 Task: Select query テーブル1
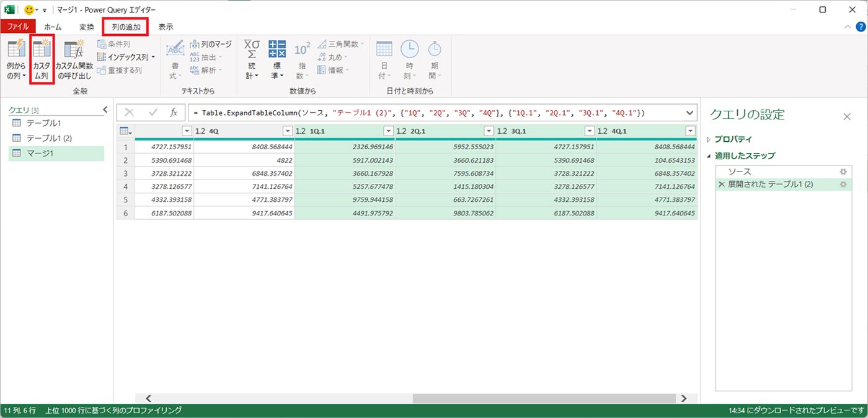[56, 123]
